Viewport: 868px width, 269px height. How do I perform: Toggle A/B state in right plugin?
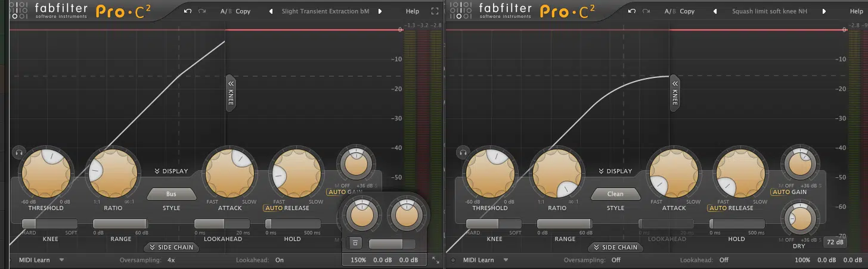[669, 11]
